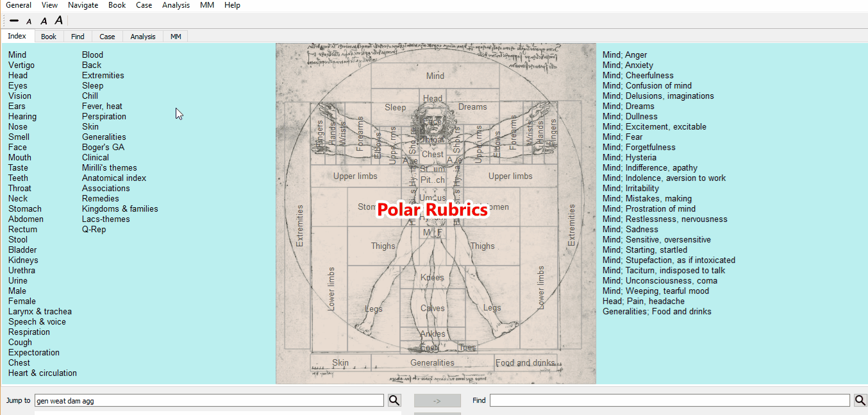This screenshot has width=868, height=415.
Task: Click the magnifier beside Jump to field
Action: (x=394, y=400)
